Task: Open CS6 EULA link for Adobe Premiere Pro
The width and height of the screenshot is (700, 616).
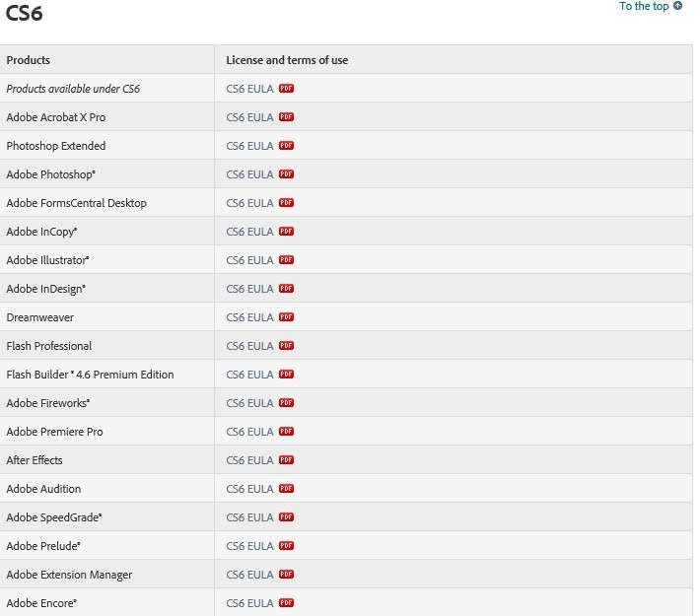Action: pyautogui.click(x=249, y=432)
